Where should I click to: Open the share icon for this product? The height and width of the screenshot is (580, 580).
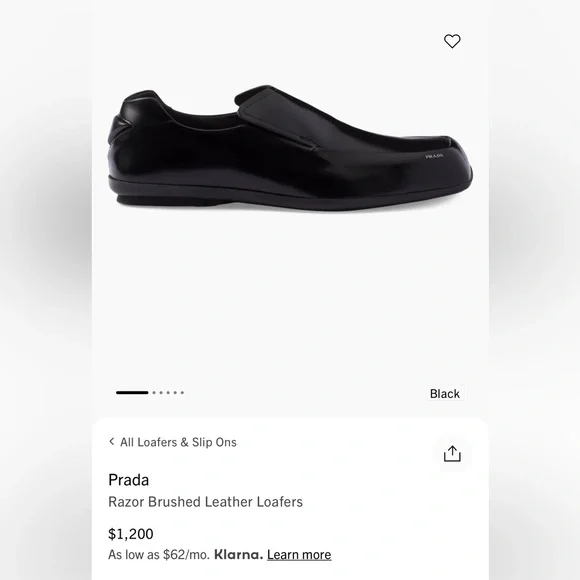(x=452, y=454)
